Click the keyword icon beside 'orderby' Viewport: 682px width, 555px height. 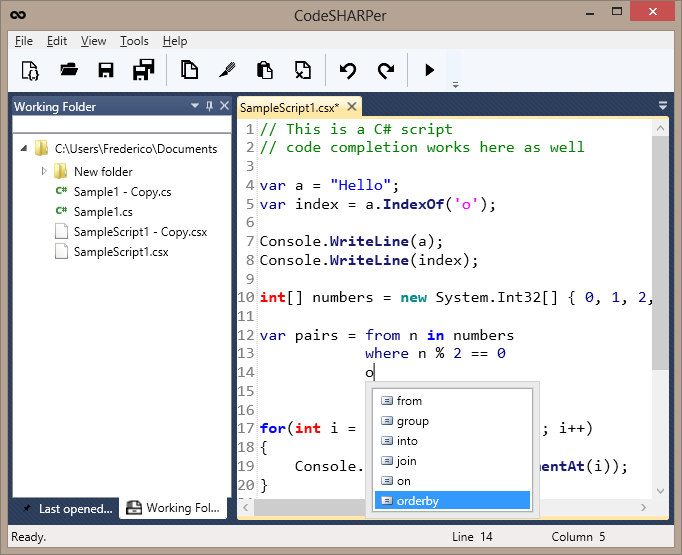click(387, 501)
